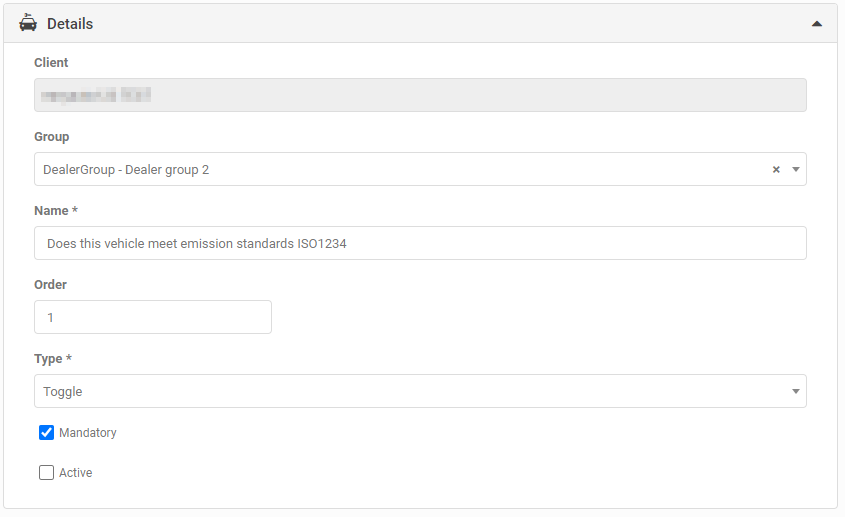Viewport: 845px width, 517px height.
Task: Collapse the Details panel using caret arrow
Action: [817, 23]
